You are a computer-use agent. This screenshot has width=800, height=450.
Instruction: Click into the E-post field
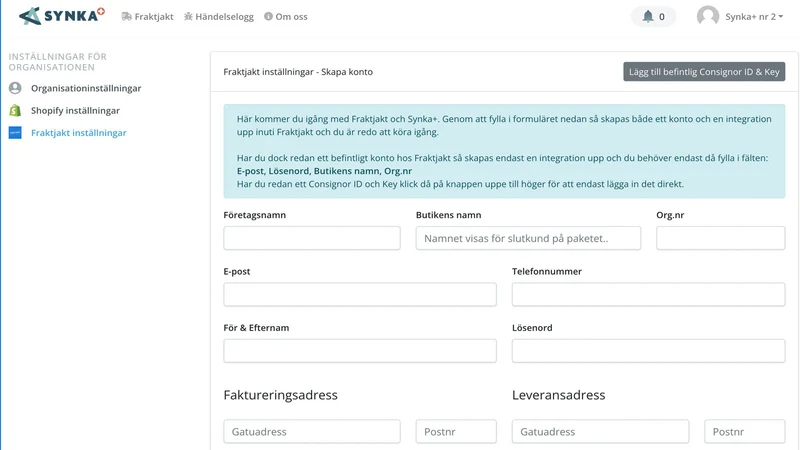[360, 294]
